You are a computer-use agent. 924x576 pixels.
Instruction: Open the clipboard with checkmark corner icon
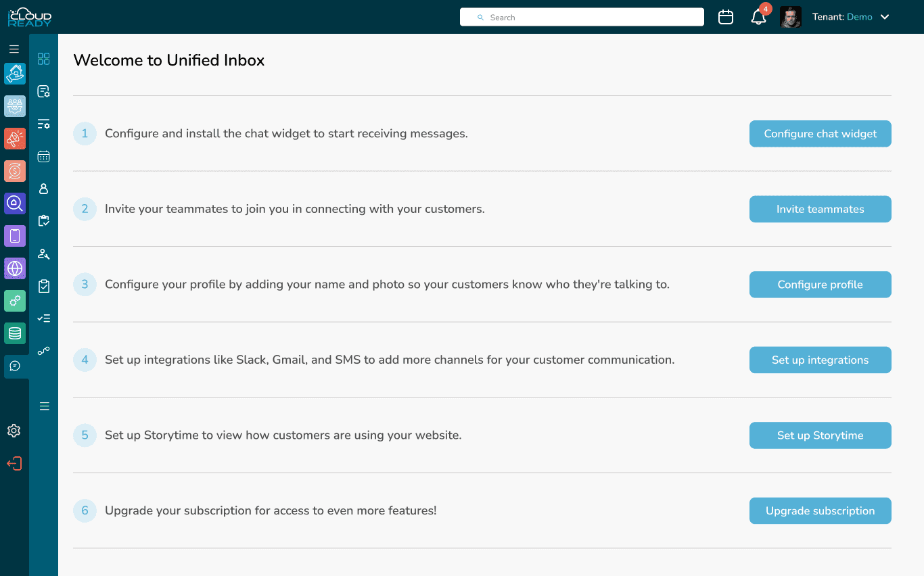[44, 221]
